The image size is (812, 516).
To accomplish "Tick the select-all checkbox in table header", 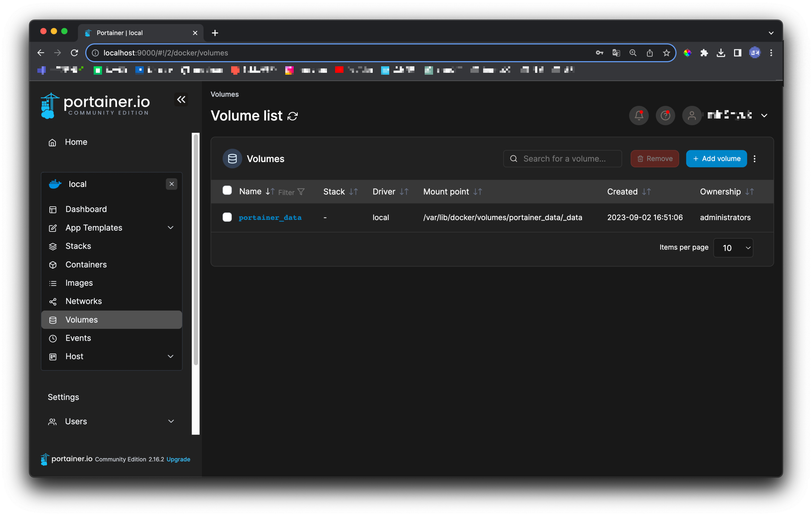I will point(227,190).
